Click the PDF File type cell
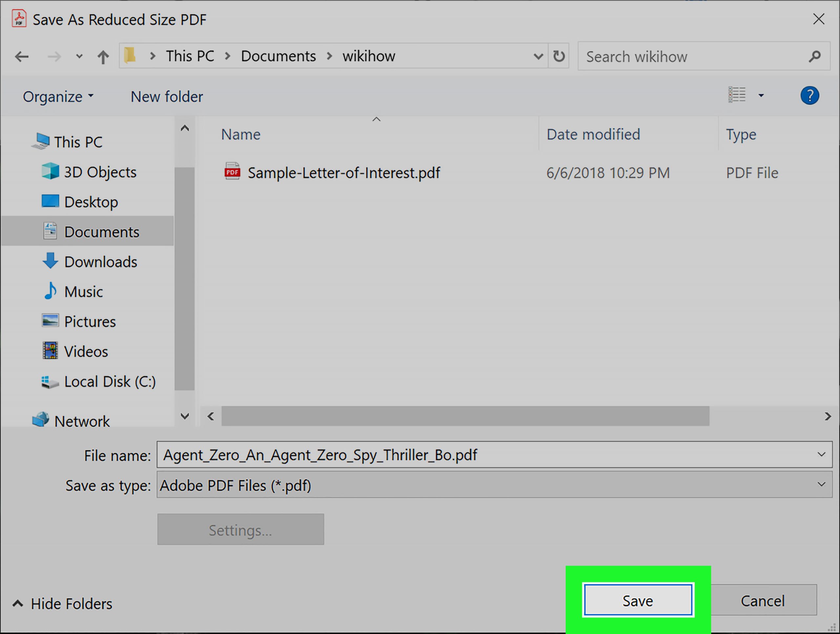840x634 pixels. pyautogui.click(x=752, y=173)
